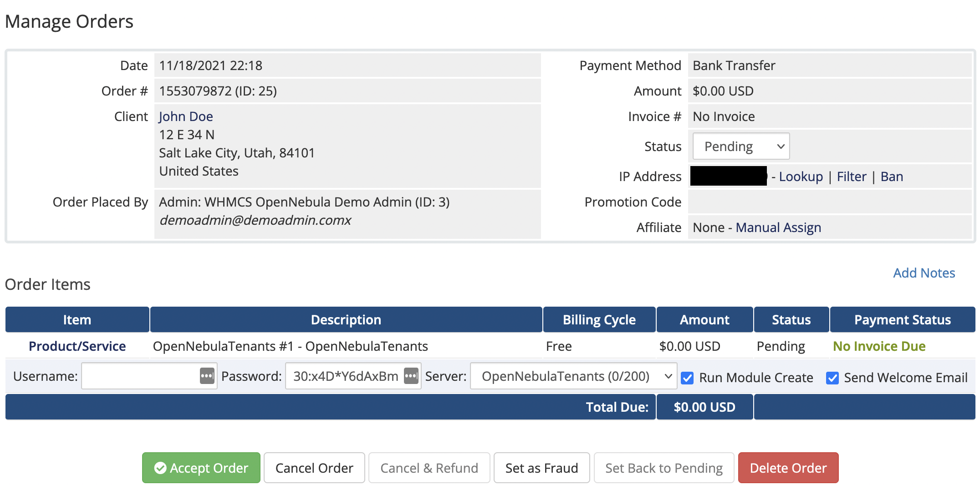This screenshot has height=495, width=980.
Task: Click the username field generator icon
Action: [x=207, y=376]
